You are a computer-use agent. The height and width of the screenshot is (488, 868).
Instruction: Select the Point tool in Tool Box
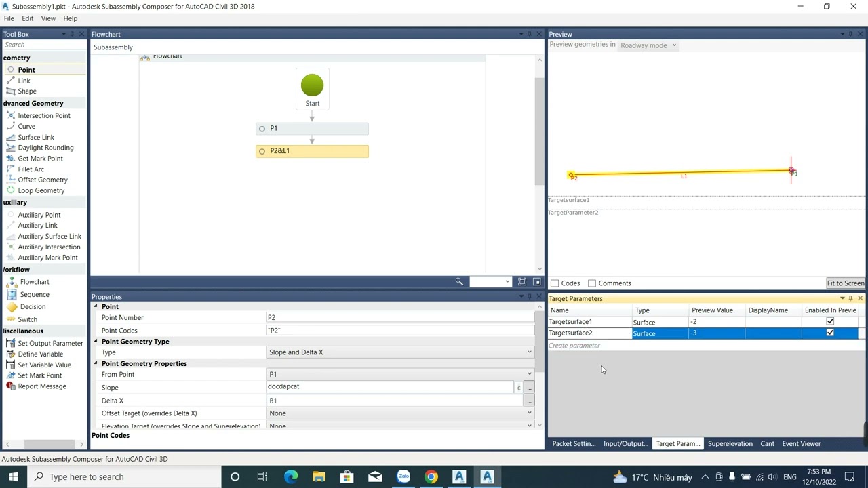coord(26,70)
